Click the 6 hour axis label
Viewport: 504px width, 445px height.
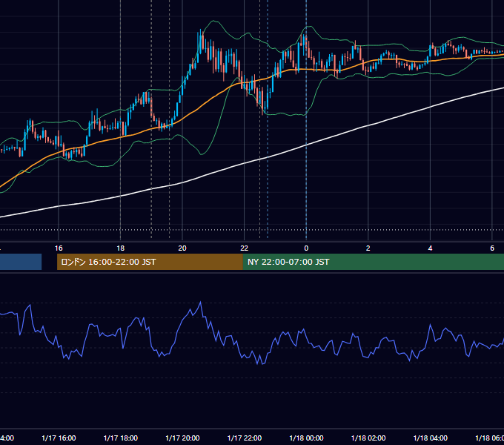(x=492, y=248)
